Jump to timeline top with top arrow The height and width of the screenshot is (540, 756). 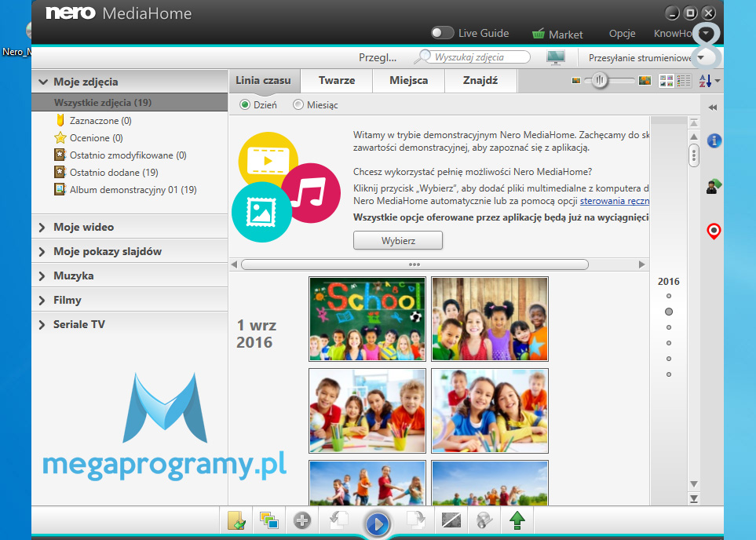click(x=694, y=122)
